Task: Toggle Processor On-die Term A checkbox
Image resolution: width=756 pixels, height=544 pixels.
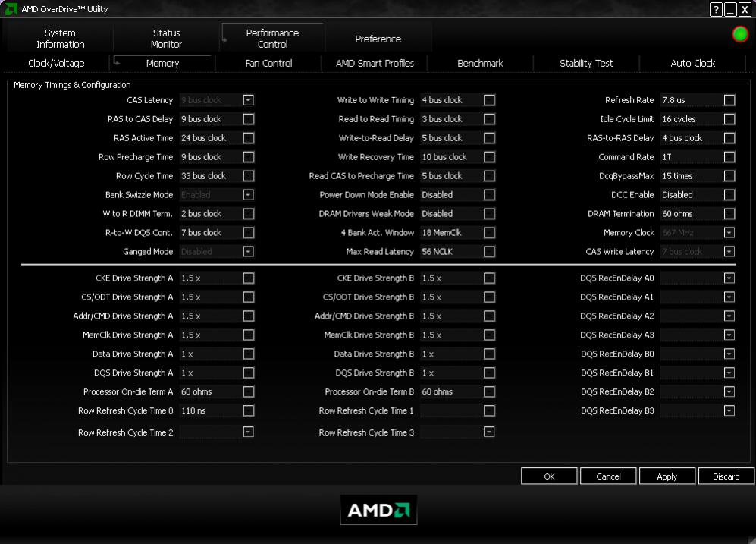Action: point(248,391)
